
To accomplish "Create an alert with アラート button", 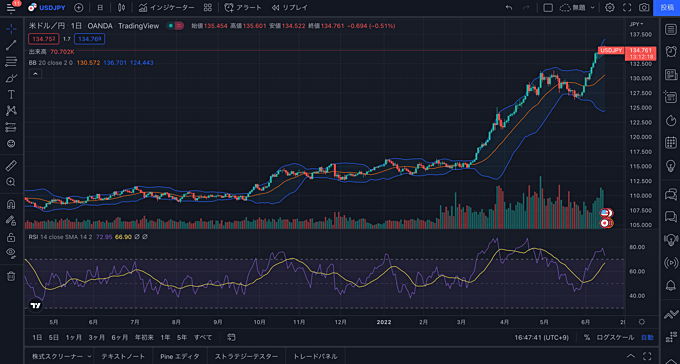I will [x=243, y=7].
